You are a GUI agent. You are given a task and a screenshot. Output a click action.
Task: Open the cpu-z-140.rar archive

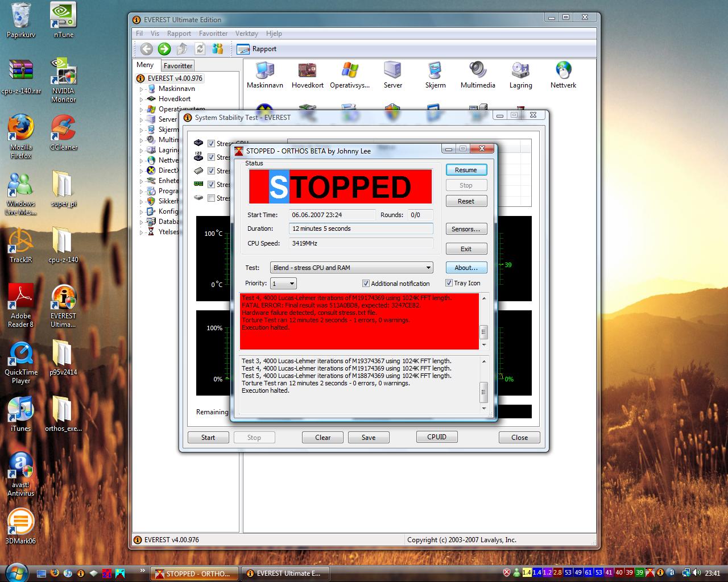pos(21,76)
